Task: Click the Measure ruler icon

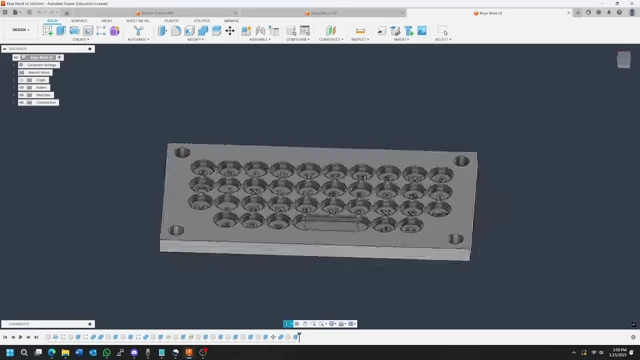Action: 360,31
